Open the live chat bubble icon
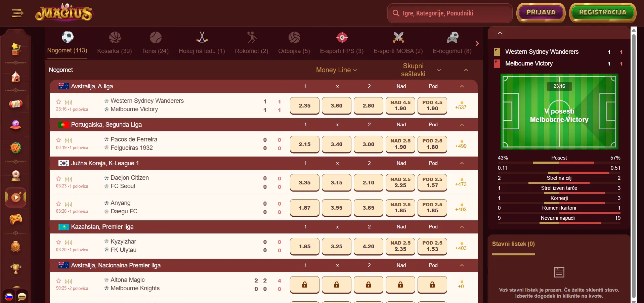 pos(22,297)
